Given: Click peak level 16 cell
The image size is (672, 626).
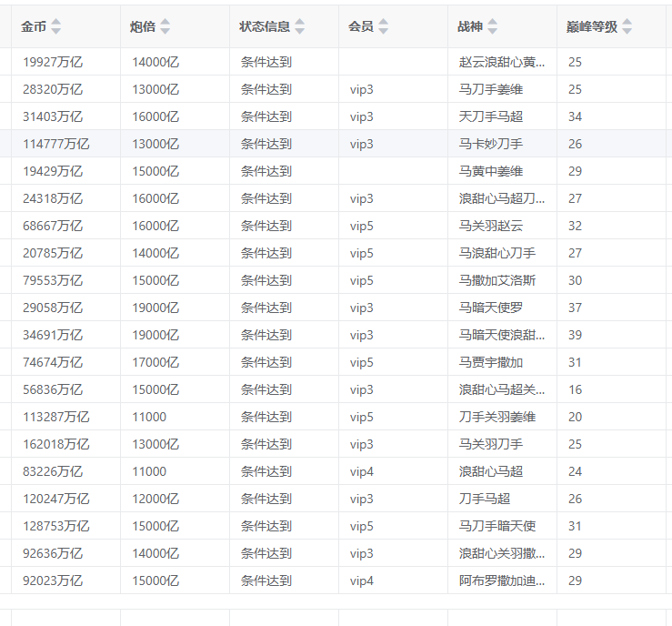Looking at the screenshot, I should [x=575, y=389].
